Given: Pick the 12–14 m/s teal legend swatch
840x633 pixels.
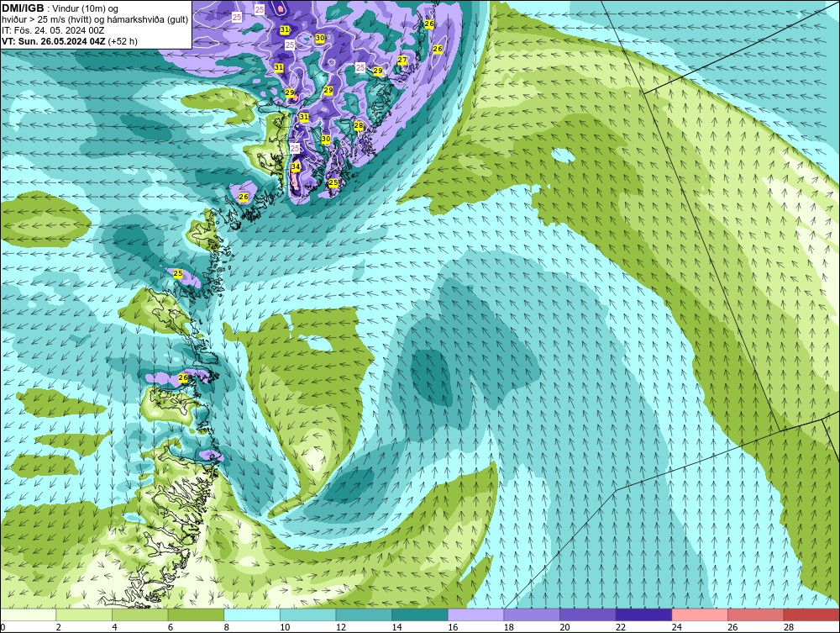Looking at the screenshot, I should (364, 615).
